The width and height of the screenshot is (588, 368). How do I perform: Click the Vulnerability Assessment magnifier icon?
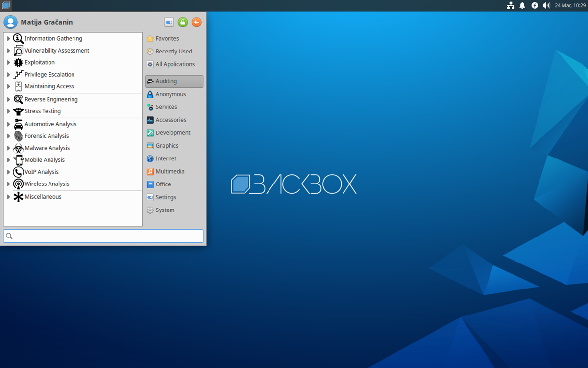(18, 50)
